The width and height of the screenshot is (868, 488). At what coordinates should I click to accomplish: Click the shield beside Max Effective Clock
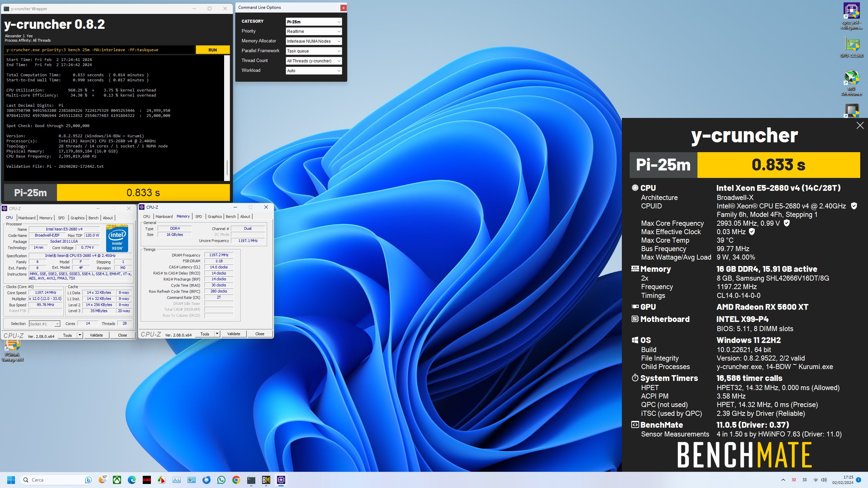752,231
